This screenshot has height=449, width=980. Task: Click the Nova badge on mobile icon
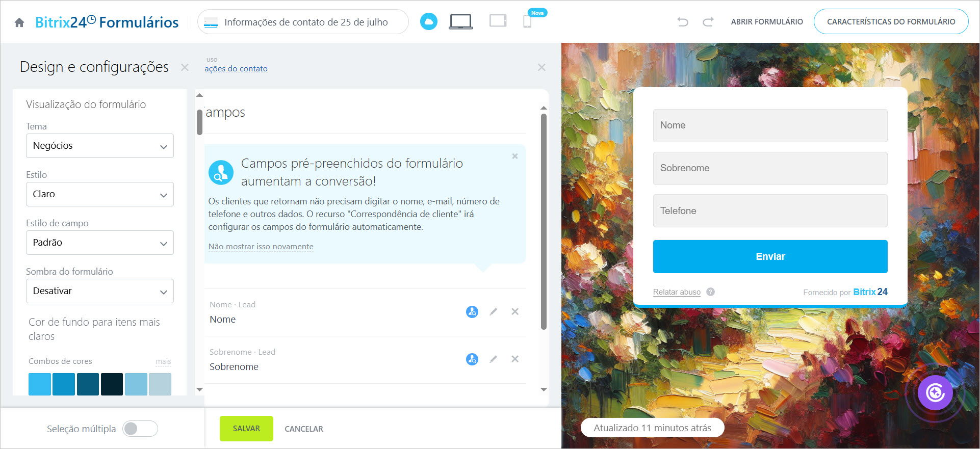point(537,13)
